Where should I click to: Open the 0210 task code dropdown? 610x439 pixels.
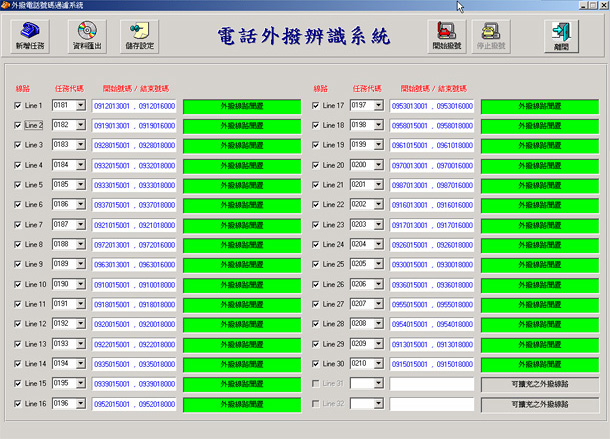tap(379, 363)
